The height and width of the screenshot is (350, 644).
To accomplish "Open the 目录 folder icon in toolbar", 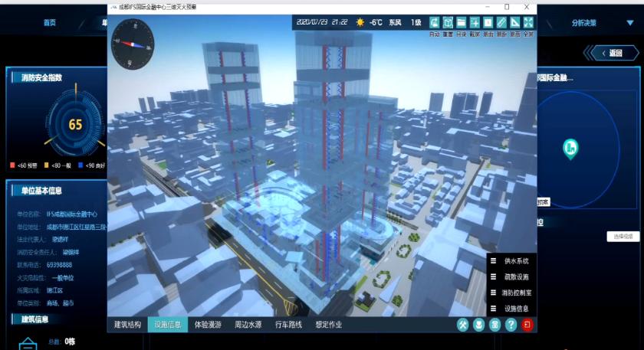I will 462,22.
